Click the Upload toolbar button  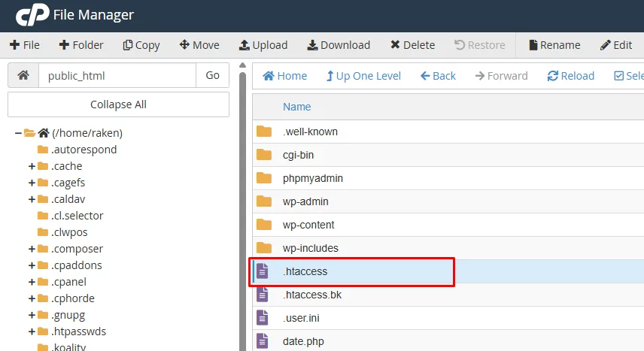click(263, 45)
